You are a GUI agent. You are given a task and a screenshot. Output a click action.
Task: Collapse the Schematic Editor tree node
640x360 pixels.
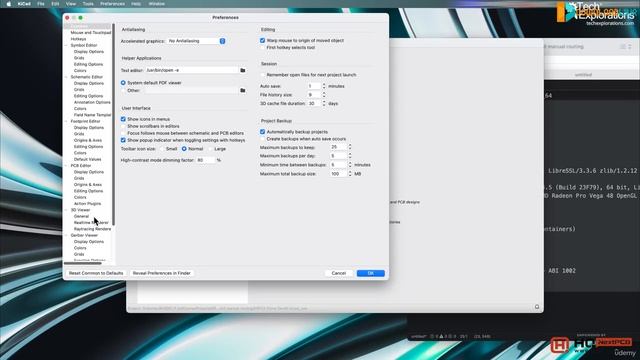click(x=67, y=77)
